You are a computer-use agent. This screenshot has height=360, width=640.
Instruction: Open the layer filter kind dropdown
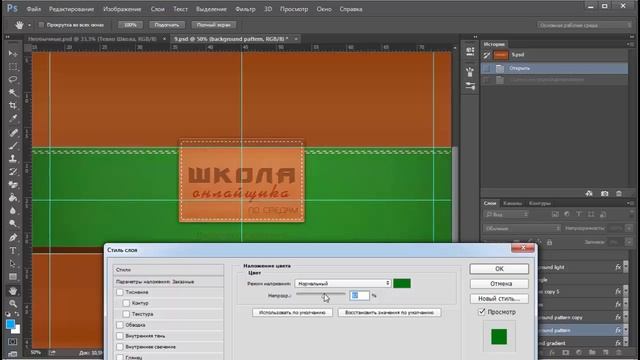[506, 214]
